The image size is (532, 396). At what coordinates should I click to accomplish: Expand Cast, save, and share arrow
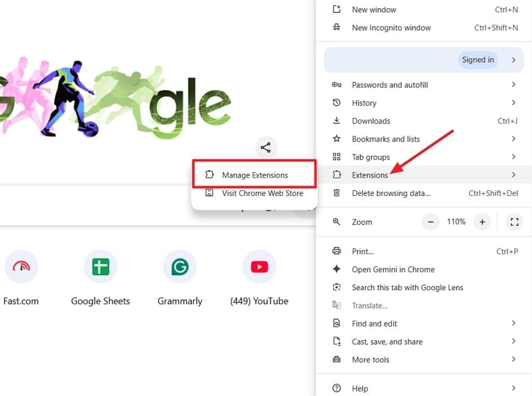click(514, 341)
